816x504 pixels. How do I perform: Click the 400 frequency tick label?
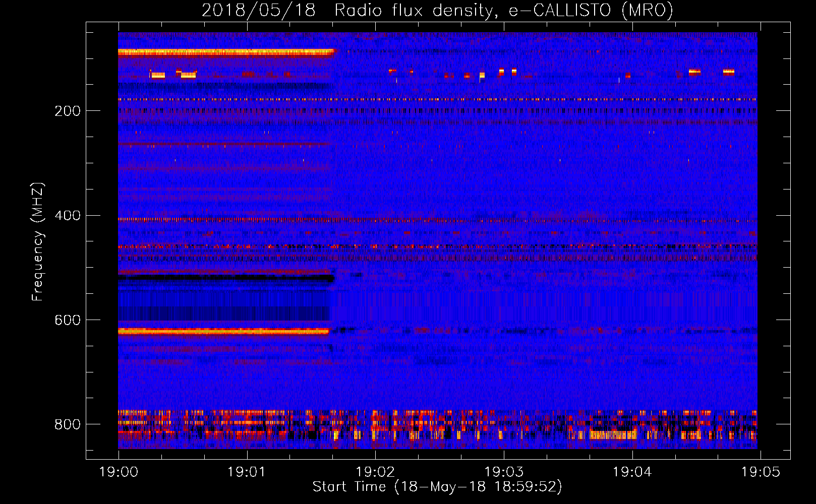(68, 216)
